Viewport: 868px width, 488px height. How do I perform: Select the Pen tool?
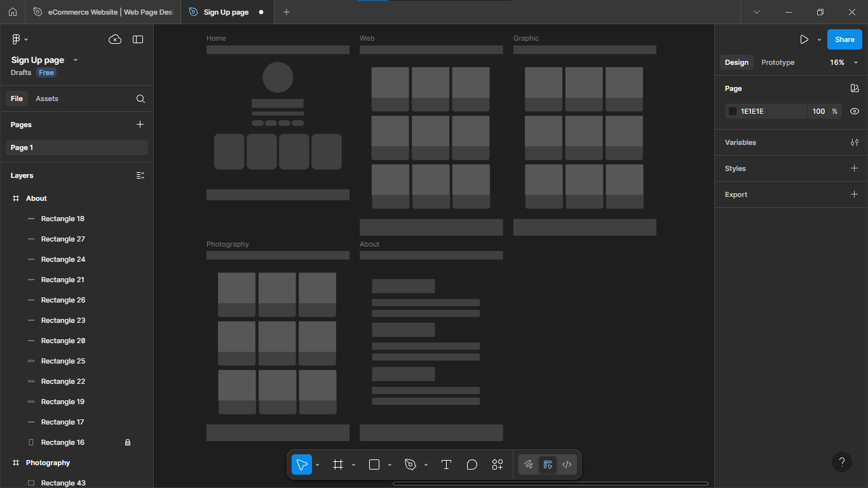pos(410,464)
